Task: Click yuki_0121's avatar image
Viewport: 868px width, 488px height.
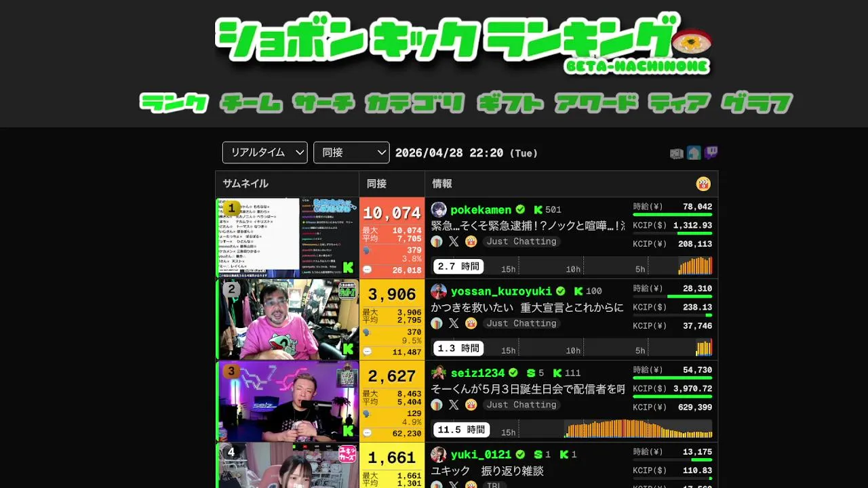Action: click(x=438, y=454)
